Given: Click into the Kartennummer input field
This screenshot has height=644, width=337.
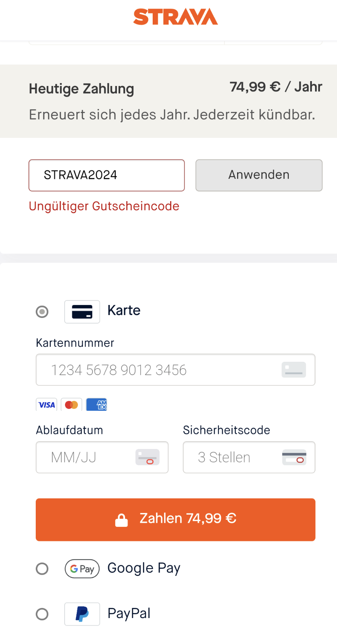Looking at the screenshot, I should point(162,370).
